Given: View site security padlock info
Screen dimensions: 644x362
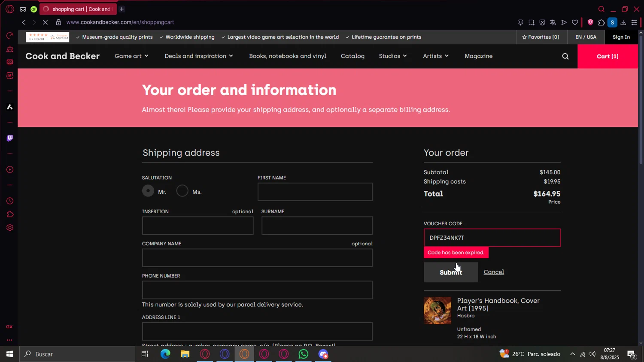Looking at the screenshot, I should 58,22.
